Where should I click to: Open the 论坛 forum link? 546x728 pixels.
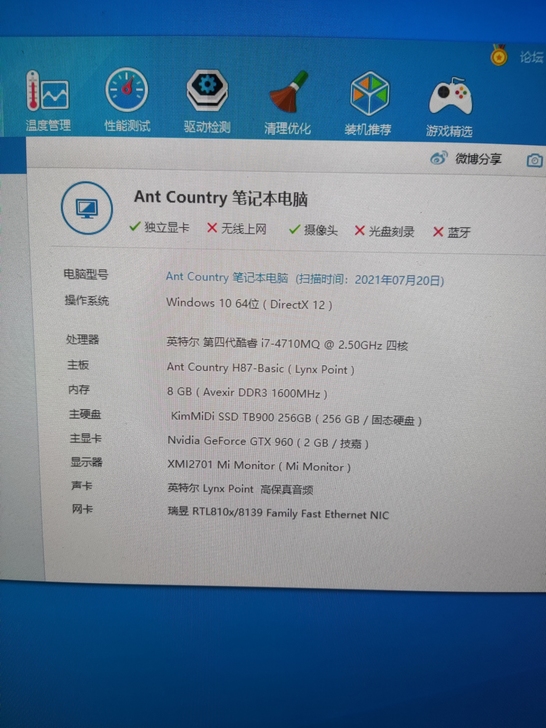tap(532, 58)
